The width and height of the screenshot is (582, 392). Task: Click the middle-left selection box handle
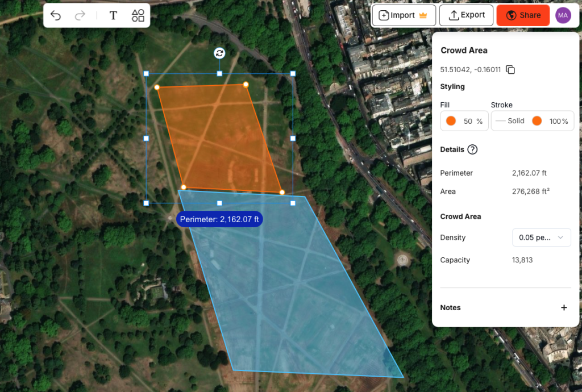click(x=146, y=138)
